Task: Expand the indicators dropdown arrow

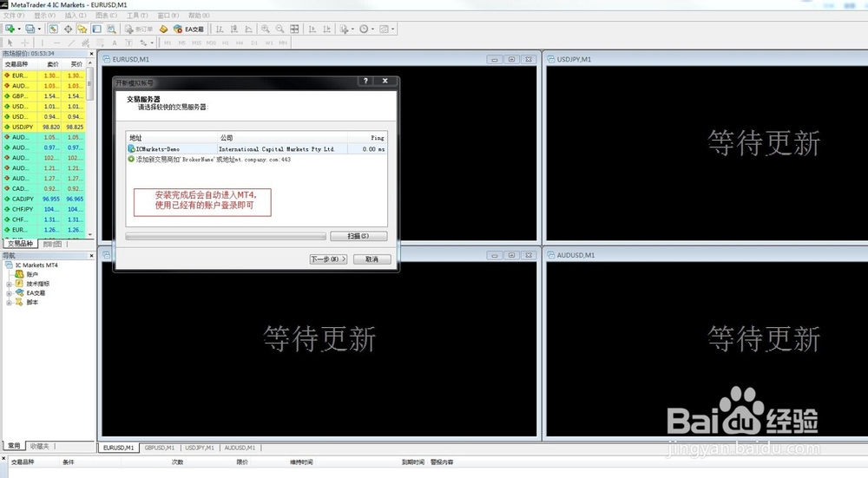Action: click(x=352, y=29)
